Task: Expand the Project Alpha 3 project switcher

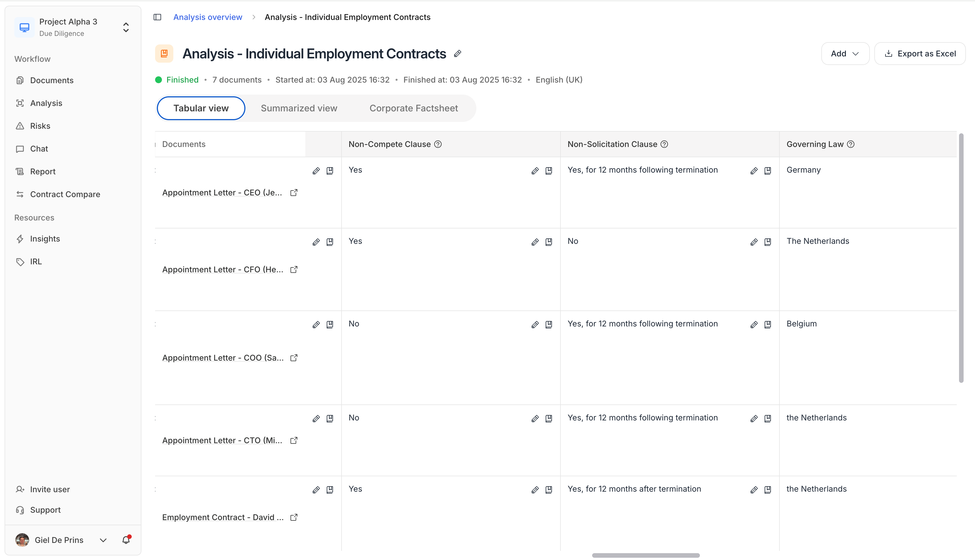Action: [x=126, y=27]
